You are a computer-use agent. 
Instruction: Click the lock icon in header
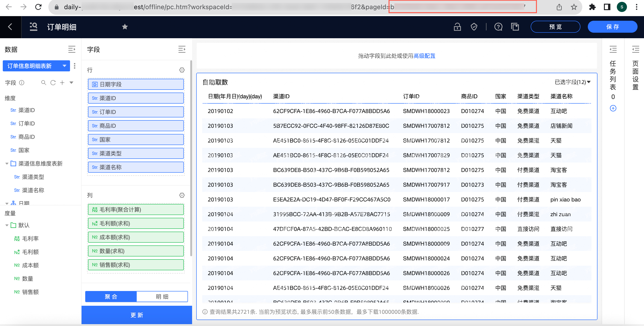(x=457, y=27)
